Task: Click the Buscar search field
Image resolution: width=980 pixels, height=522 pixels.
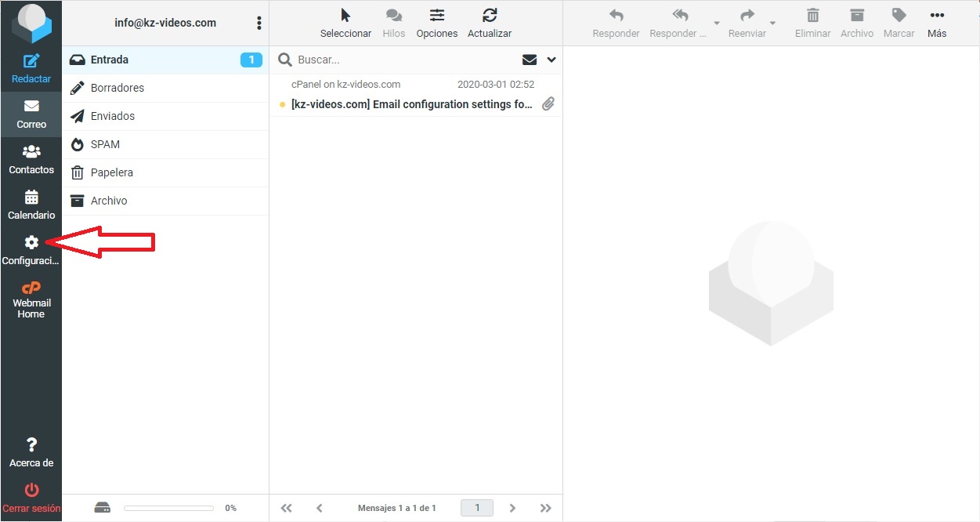Action: [403, 60]
